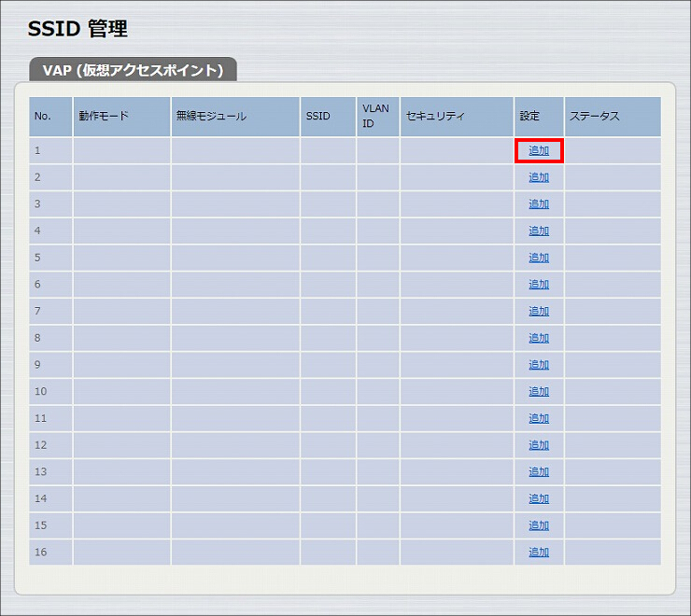Click row number 16 in No. column
The height and width of the screenshot is (616, 691).
tap(40, 553)
